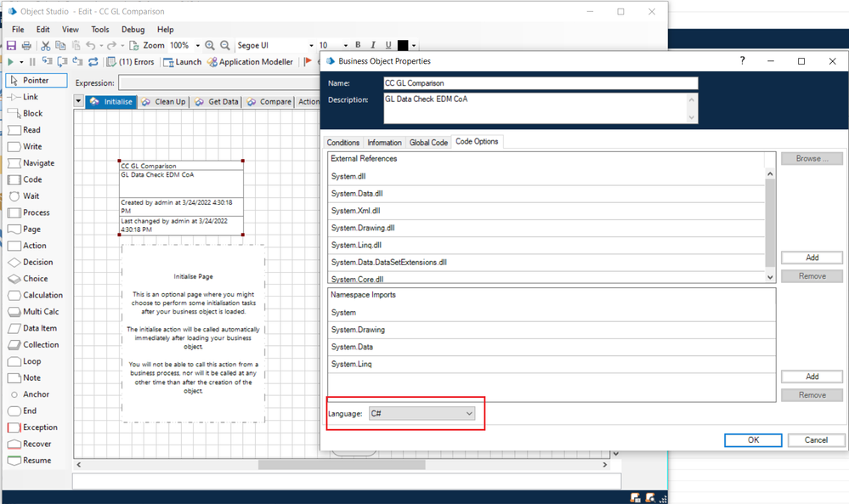Click the Cut scissors icon

(46, 46)
